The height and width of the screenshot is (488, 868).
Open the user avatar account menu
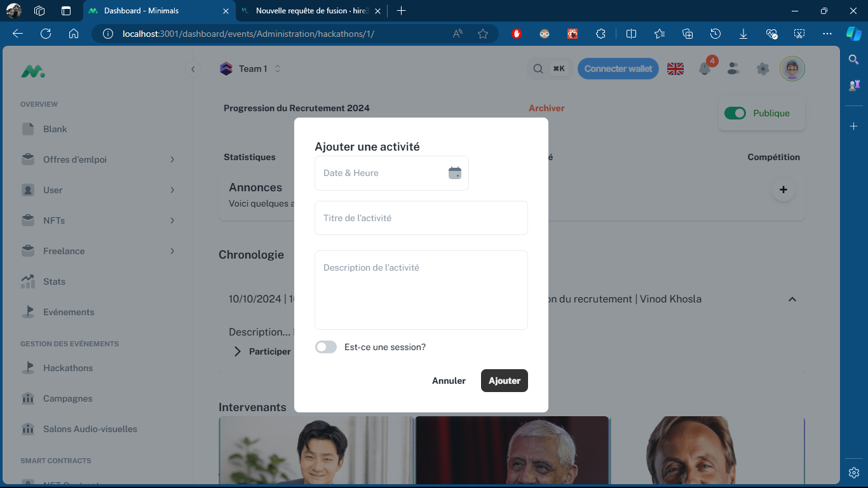pyautogui.click(x=792, y=69)
